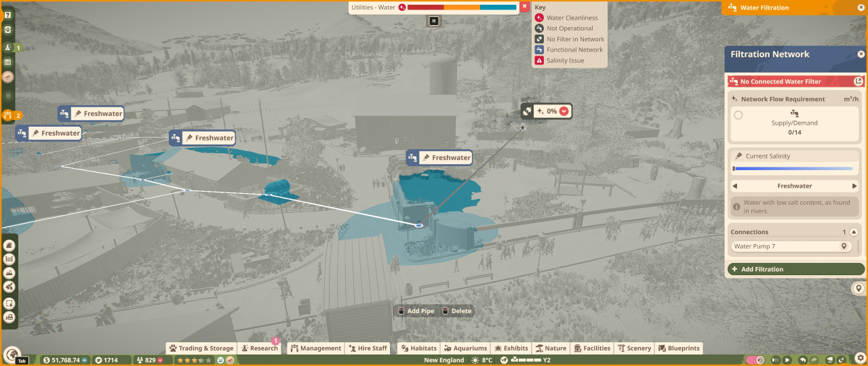The width and height of the screenshot is (868, 366).
Task: Open the settings gear icon
Action: tap(860, 357)
